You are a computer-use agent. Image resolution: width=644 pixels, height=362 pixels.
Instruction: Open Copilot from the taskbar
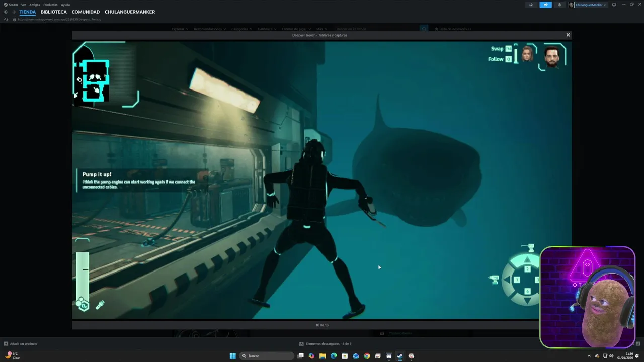tap(311, 356)
